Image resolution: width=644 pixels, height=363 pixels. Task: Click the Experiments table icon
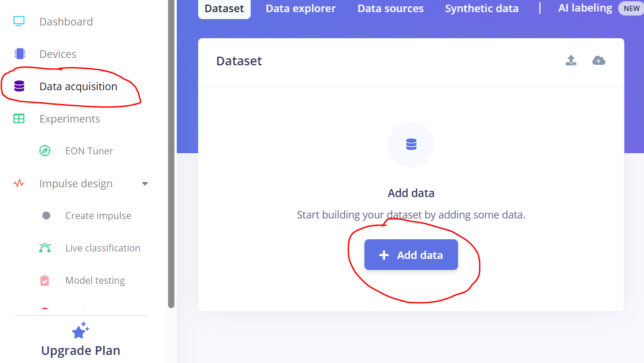(19, 118)
